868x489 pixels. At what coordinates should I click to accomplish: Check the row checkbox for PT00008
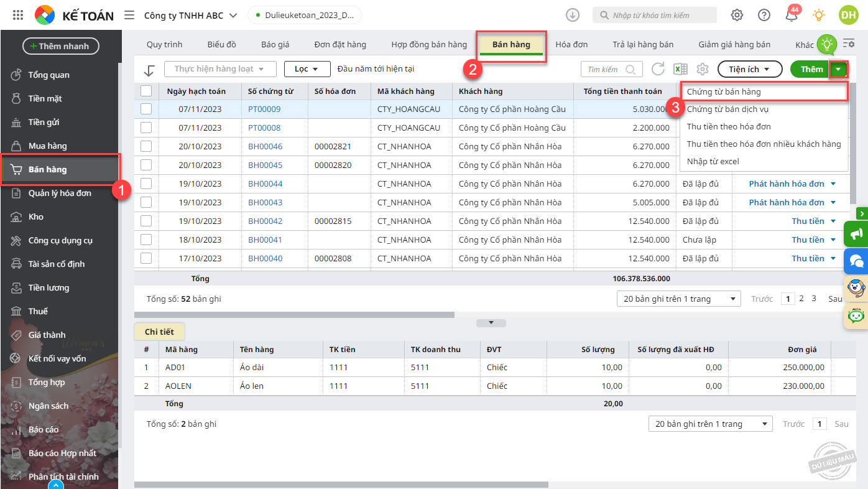click(x=146, y=128)
